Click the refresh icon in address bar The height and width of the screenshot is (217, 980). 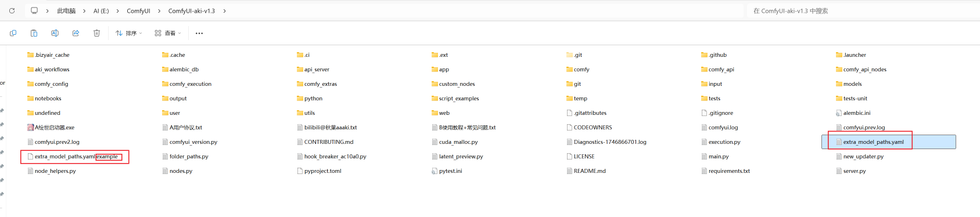coord(12,10)
